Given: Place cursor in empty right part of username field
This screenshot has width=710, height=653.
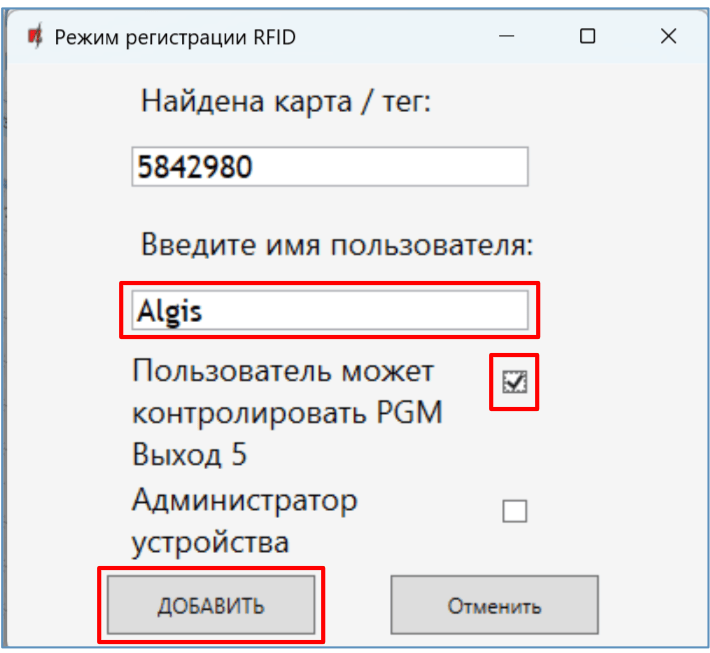Looking at the screenshot, I should 420,311.
